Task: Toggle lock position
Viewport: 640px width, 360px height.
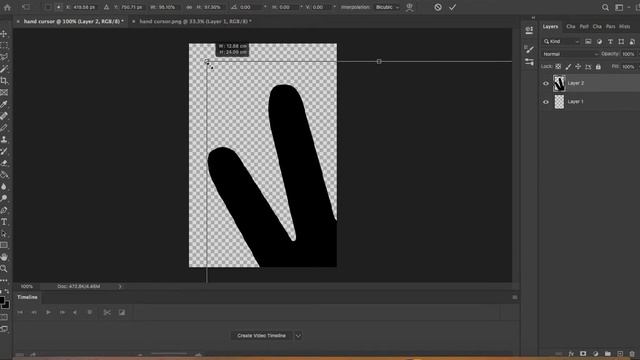Action: [x=578, y=67]
